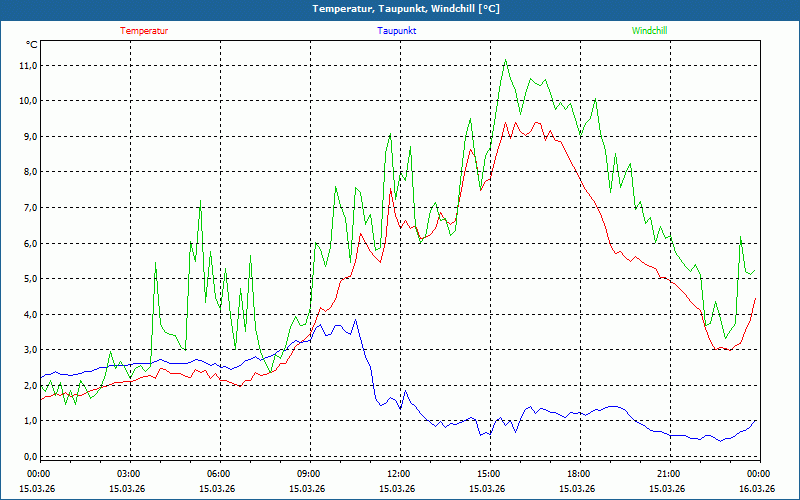
Task: Click the 09:00 time axis label
Action: (308, 474)
